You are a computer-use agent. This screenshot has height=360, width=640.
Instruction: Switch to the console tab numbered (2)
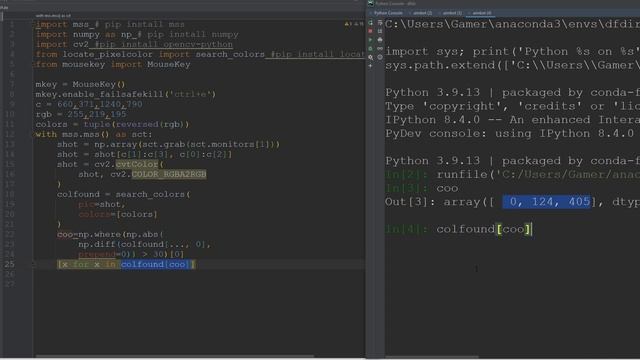422,13
